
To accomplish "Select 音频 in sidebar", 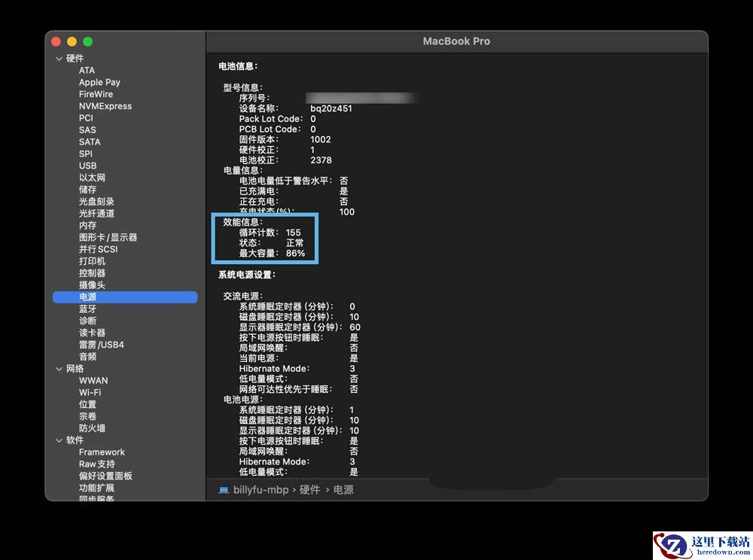I will 87,357.
